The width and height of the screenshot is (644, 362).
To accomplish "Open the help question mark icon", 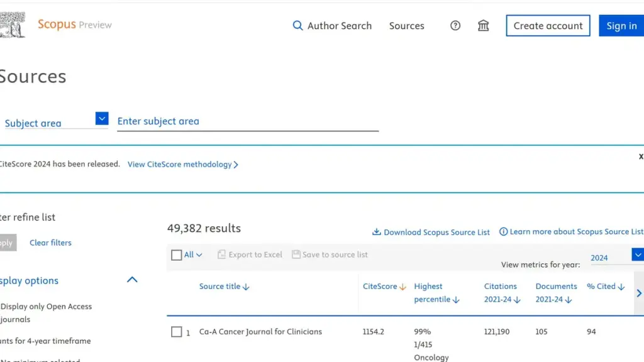I will point(455,26).
